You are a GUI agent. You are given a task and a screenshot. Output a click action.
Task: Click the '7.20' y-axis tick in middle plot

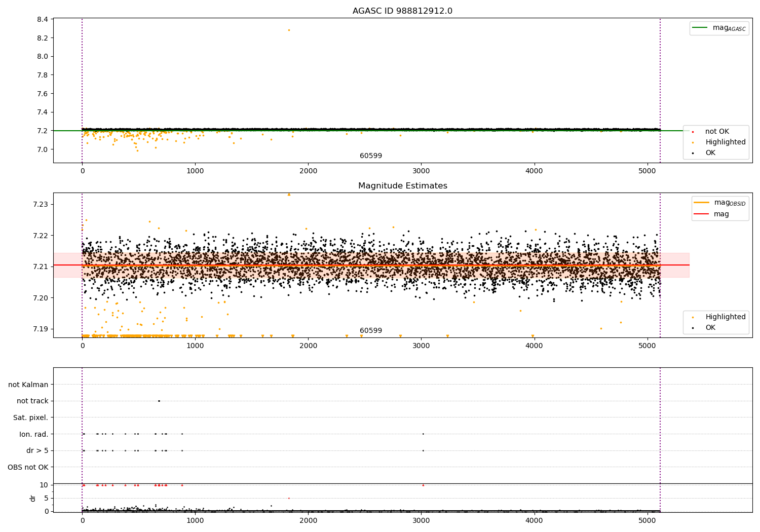41,298
